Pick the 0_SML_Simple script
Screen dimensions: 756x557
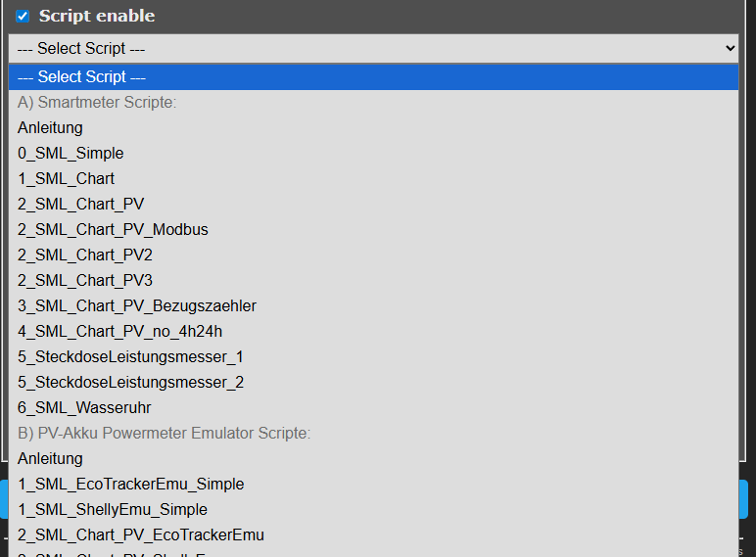[71, 153]
